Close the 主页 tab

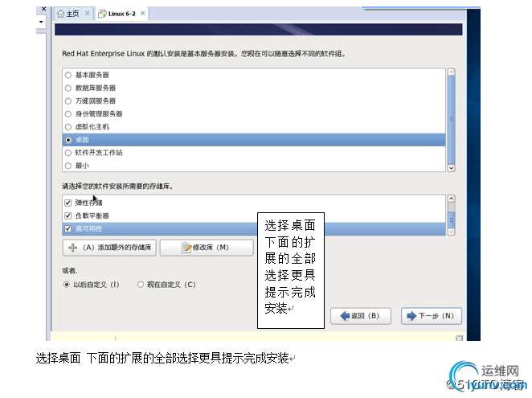[x=88, y=13]
